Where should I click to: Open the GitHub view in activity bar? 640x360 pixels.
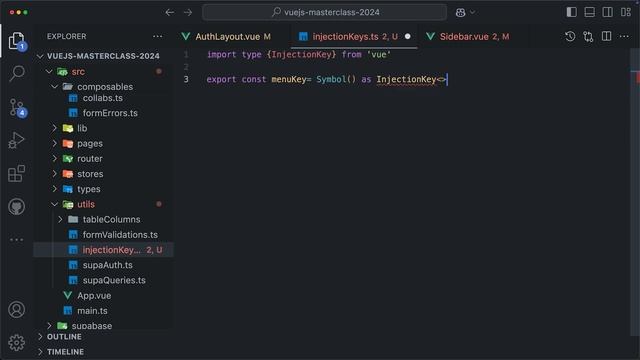coord(16,207)
